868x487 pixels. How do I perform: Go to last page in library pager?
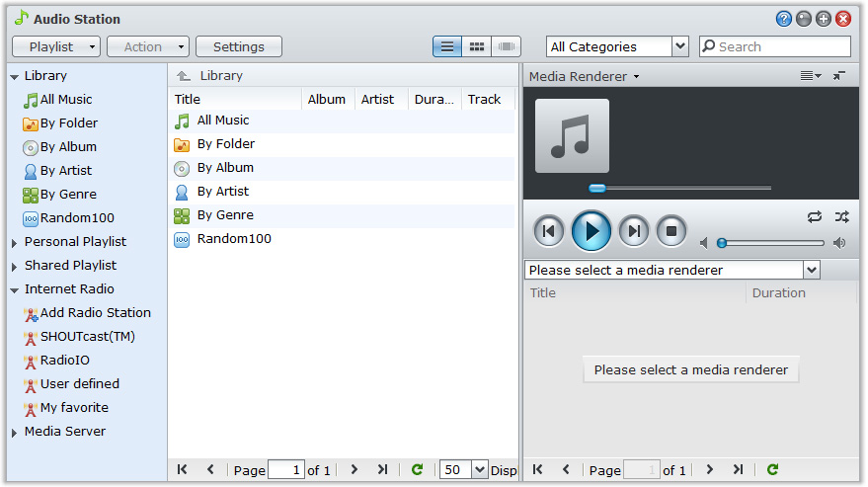(382, 470)
